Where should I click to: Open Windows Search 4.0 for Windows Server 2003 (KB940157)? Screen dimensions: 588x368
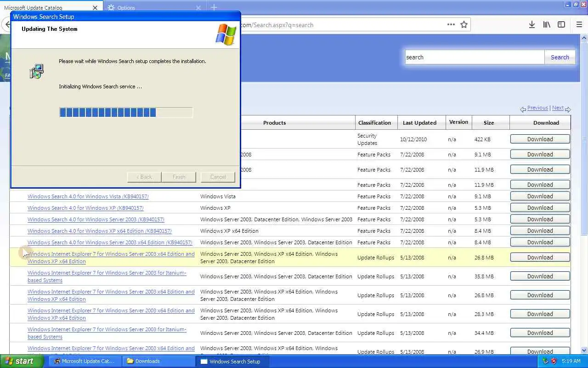96,219
